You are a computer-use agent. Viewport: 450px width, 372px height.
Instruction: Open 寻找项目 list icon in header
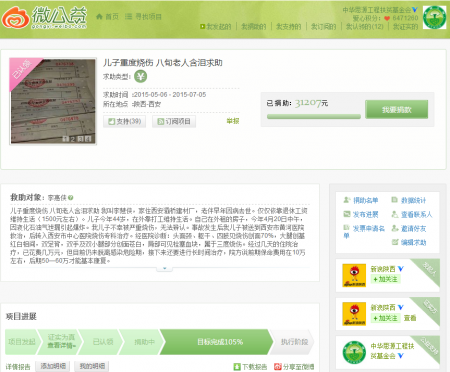[x=128, y=16]
